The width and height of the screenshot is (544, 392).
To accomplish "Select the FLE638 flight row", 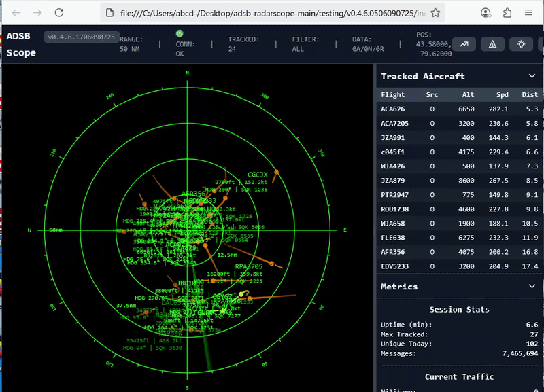I will pos(460,238).
